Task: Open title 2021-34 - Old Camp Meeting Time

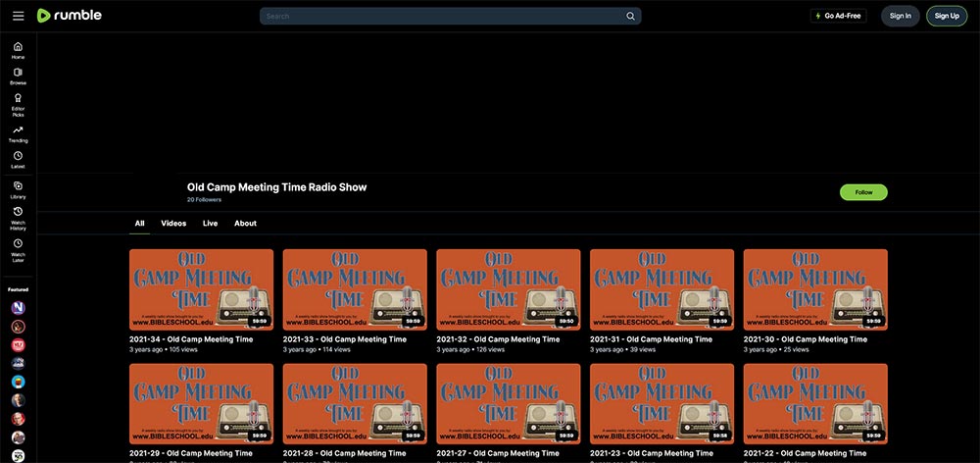Action: [191, 339]
